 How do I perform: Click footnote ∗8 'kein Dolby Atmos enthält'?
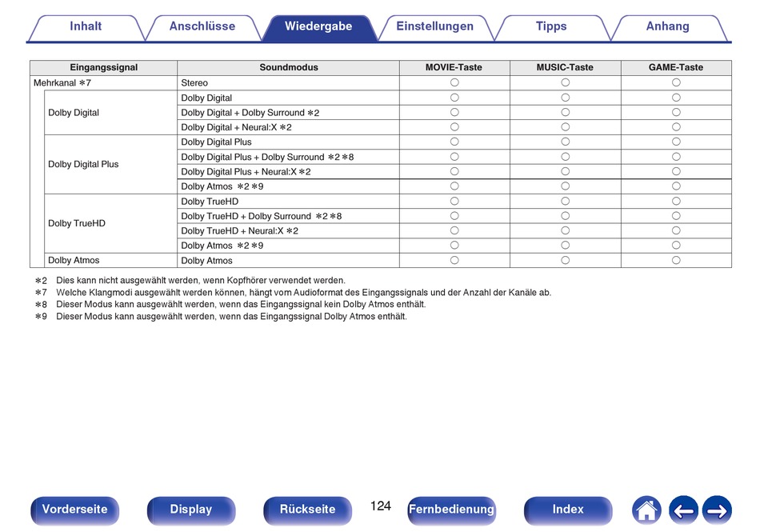tap(230, 305)
